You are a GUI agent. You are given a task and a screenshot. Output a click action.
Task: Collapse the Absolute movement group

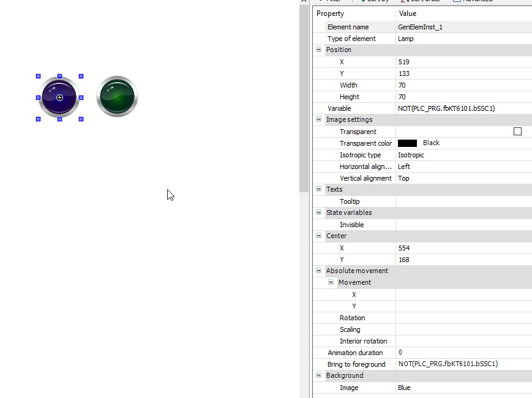(x=319, y=270)
